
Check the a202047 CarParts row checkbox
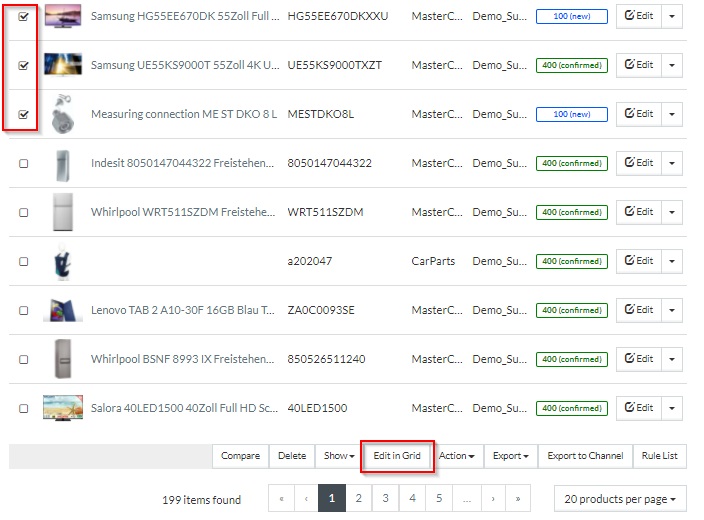pos(23,261)
